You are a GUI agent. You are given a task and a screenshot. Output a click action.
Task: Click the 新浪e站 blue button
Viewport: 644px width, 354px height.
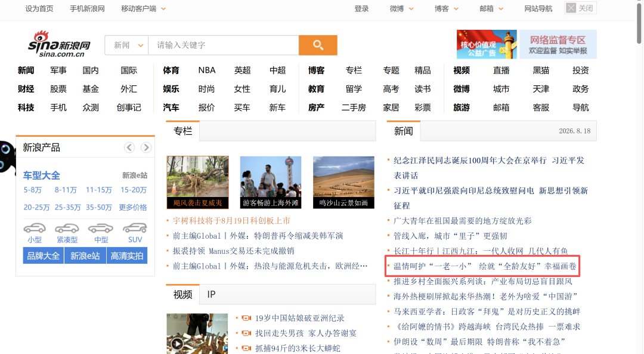(85, 256)
